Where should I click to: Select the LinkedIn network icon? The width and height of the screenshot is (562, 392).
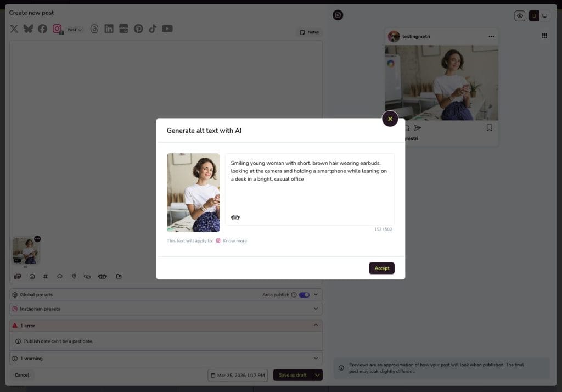coord(109,29)
